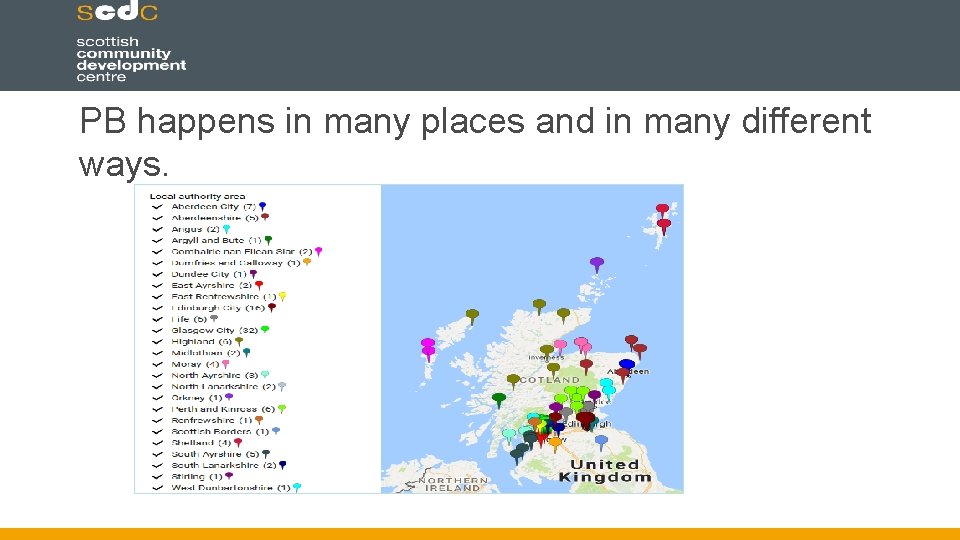The width and height of the screenshot is (960, 540).
Task: Click the grey pin icon beside Fife
Action: [214, 318]
